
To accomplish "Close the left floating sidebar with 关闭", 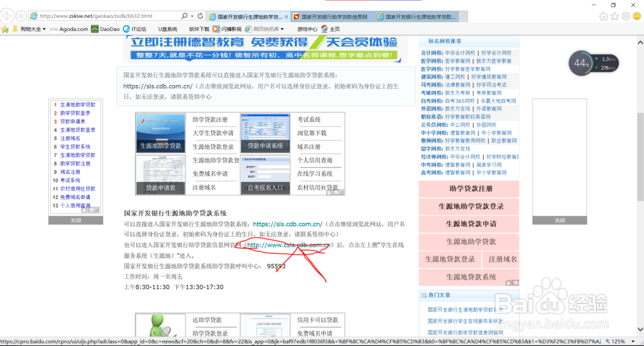I will (x=75, y=220).
